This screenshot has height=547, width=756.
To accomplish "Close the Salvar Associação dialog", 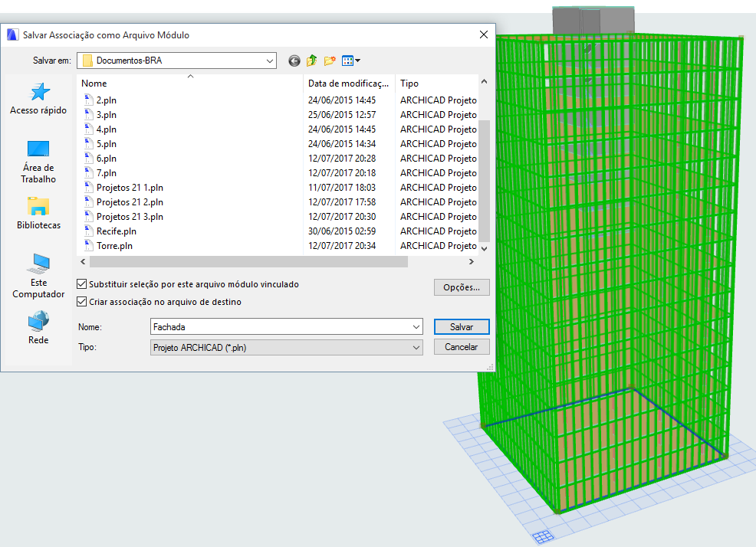I will pos(484,34).
